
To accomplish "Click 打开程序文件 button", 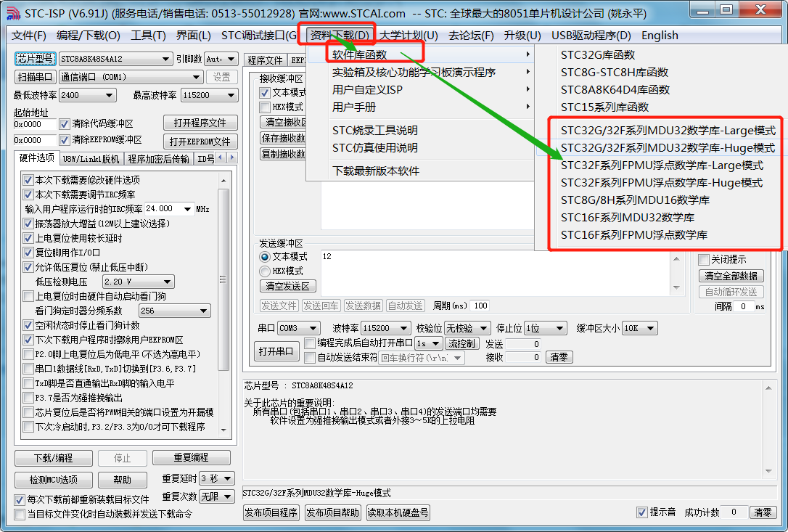I will [200, 123].
